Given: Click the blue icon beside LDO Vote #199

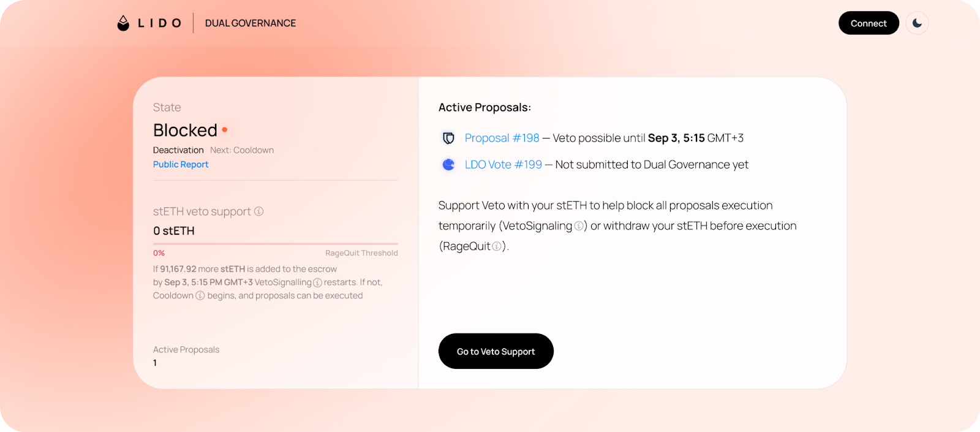Looking at the screenshot, I should coord(448,165).
